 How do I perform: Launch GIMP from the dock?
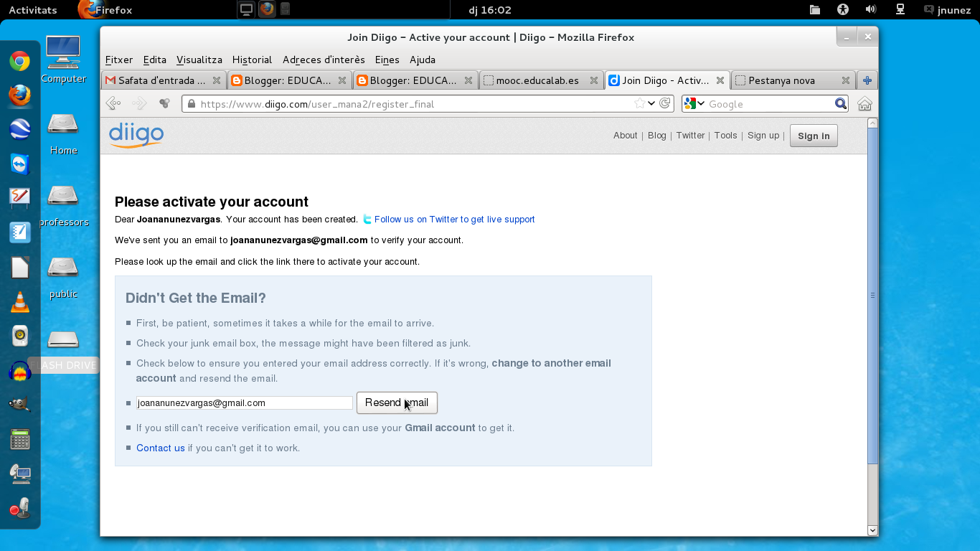pos(19,405)
